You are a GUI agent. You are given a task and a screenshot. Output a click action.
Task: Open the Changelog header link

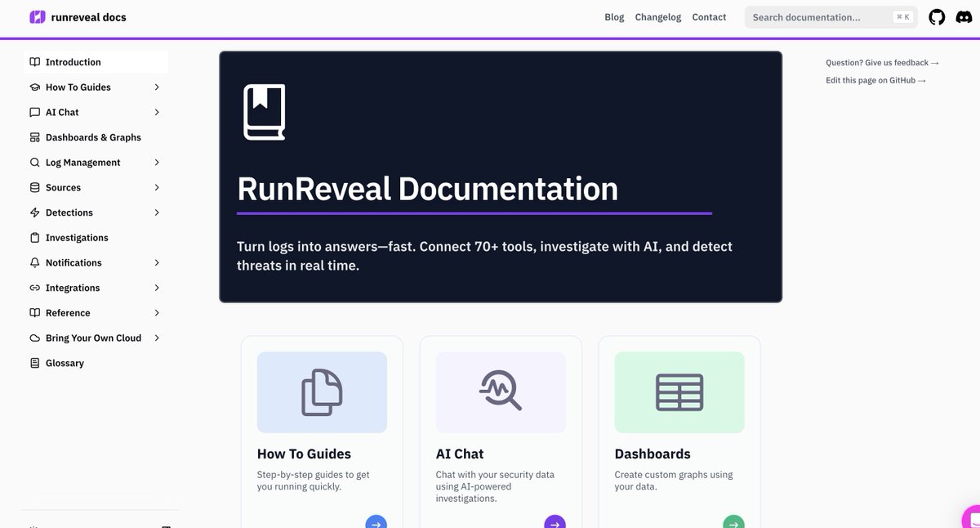click(x=658, y=17)
